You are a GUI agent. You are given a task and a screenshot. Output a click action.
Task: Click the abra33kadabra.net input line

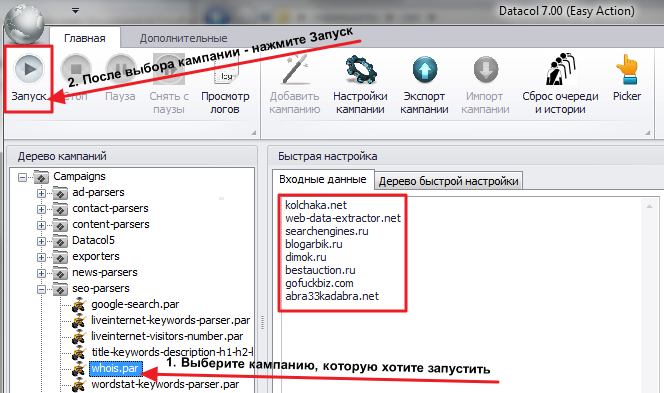click(x=332, y=296)
